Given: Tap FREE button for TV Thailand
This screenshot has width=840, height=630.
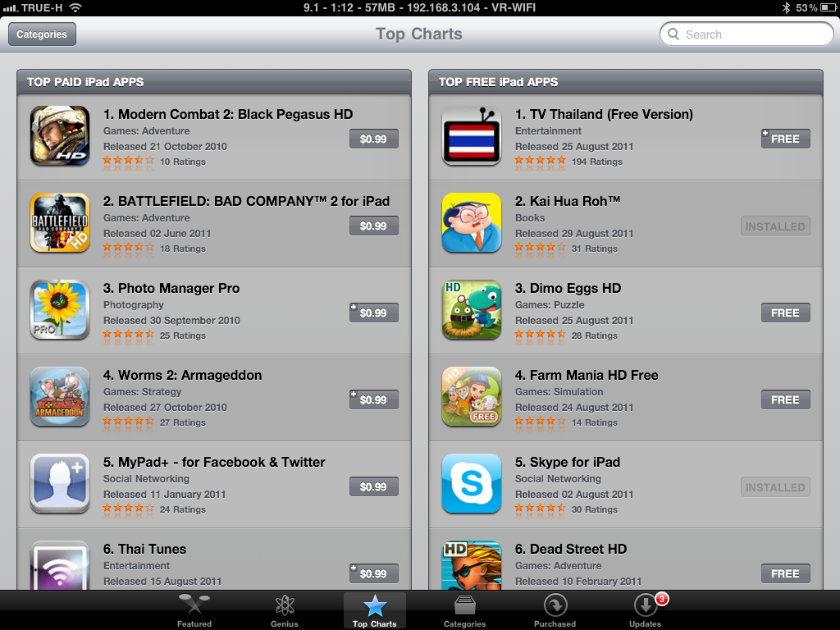Looking at the screenshot, I should 785,139.
